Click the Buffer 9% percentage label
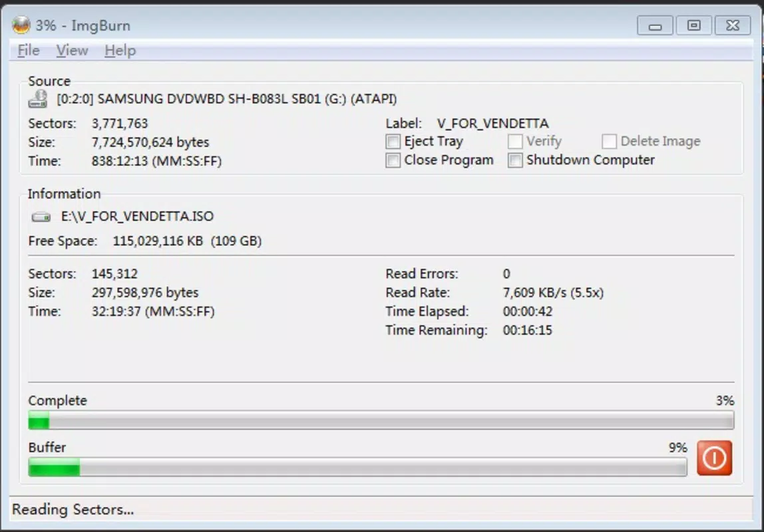The width and height of the screenshot is (764, 532). (677, 448)
